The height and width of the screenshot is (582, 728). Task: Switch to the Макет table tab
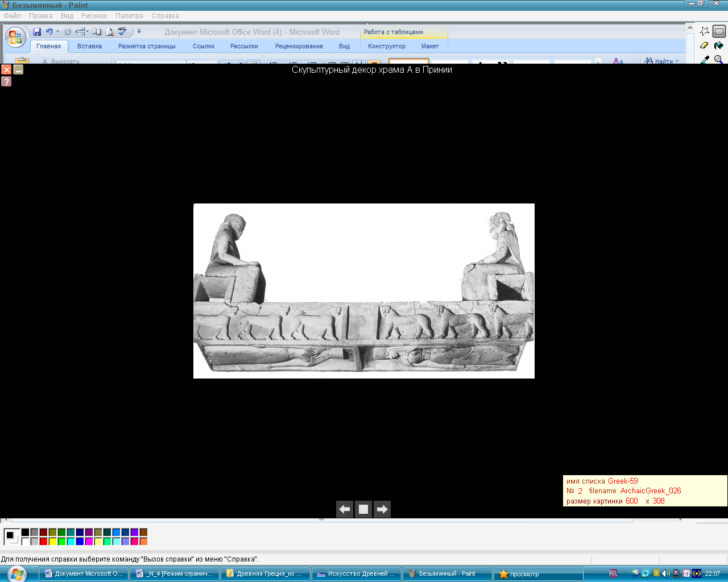[430, 47]
